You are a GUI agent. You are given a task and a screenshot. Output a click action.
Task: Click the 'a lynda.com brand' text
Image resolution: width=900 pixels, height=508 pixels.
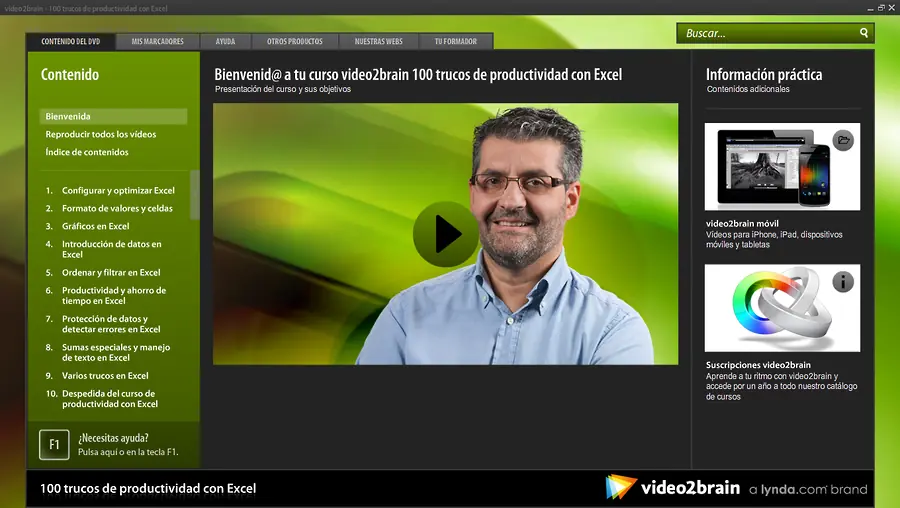pyautogui.click(x=808, y=490)
